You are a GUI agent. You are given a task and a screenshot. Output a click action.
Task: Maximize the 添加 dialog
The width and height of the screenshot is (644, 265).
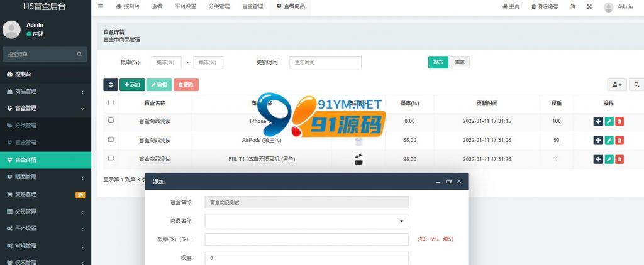pyautogui.click(x=448, y=181)
